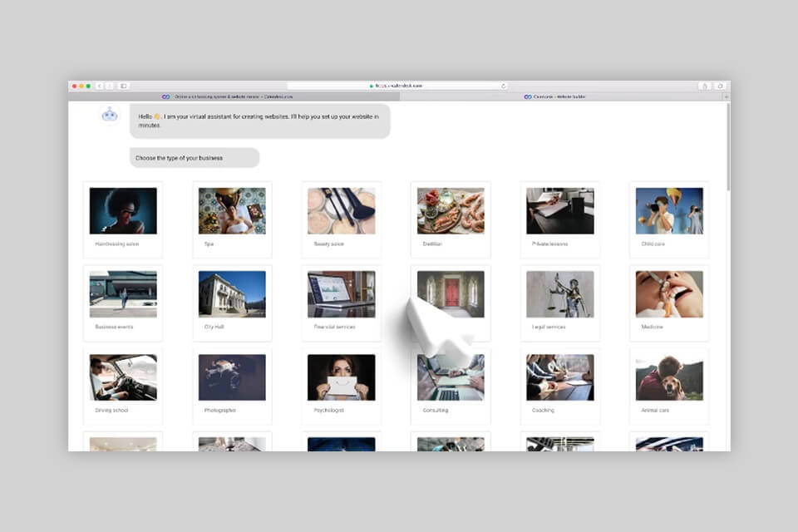Click the 'Choose the type of your business' message
The image size is (798, 532).
pos(195,158)
